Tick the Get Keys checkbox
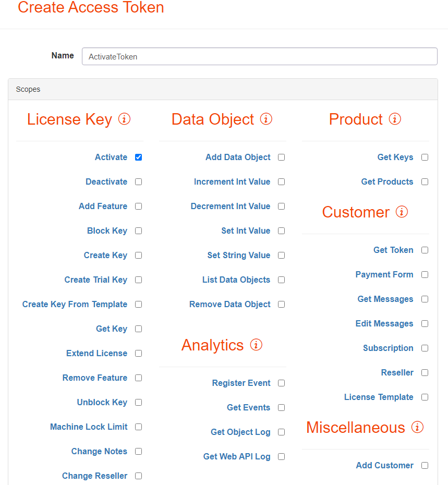This screenshot has height=485, width=448. [425, 157]
